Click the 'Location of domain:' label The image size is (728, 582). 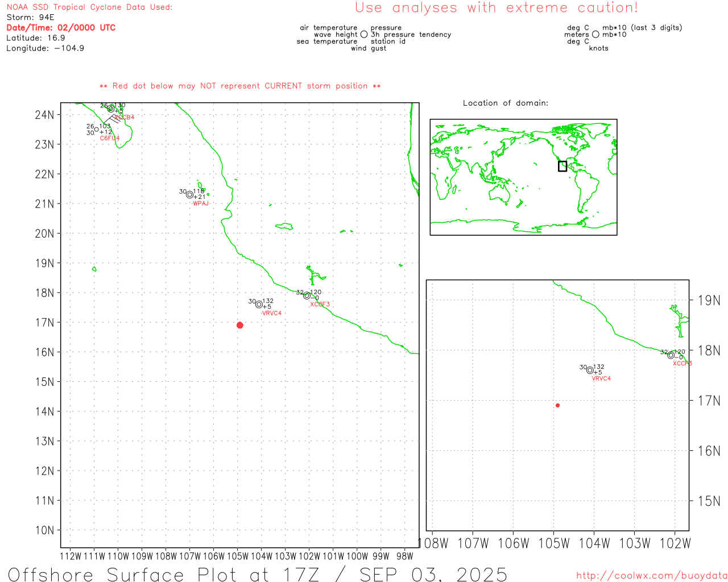click(x=506, y=103)
